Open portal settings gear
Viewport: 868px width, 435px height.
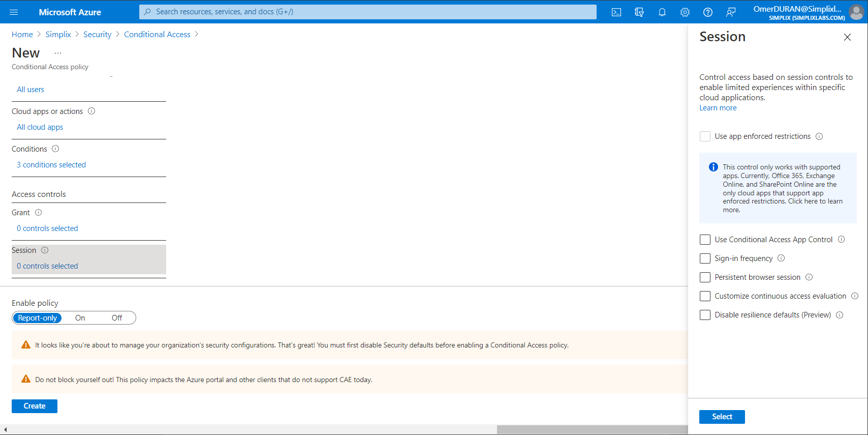(685, 12)
